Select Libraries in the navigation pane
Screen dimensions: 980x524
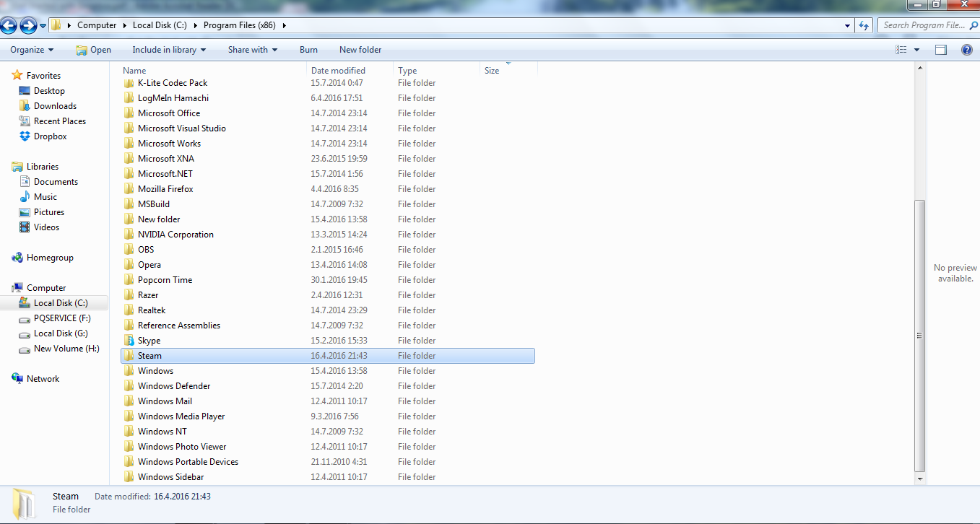point(42,167)
